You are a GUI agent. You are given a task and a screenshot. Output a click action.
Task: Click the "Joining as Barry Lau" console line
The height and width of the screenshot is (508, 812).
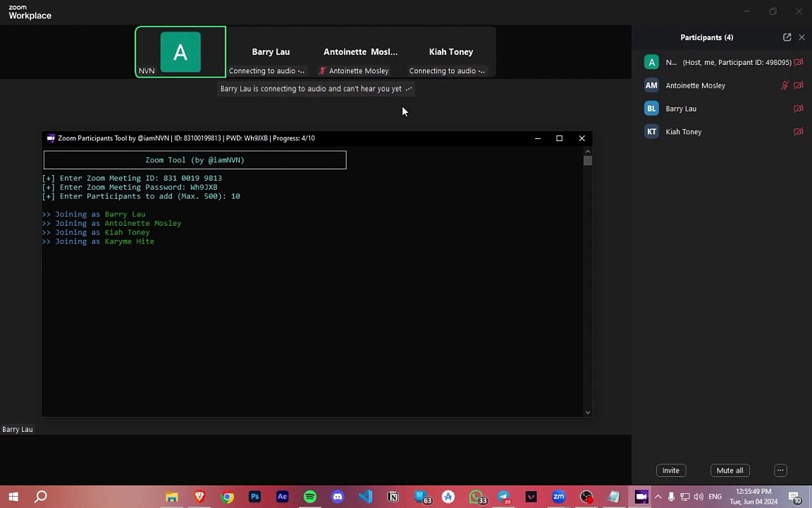tap(94, 214)
